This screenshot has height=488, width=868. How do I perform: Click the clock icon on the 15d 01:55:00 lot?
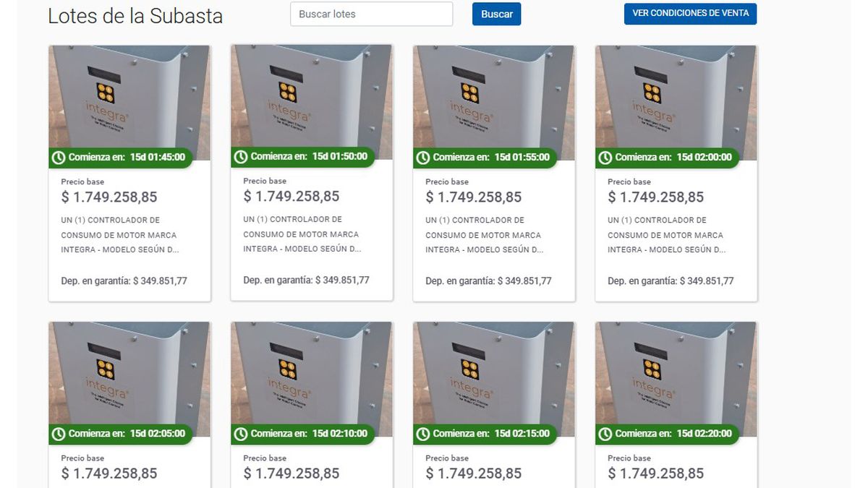pos(423,158)
